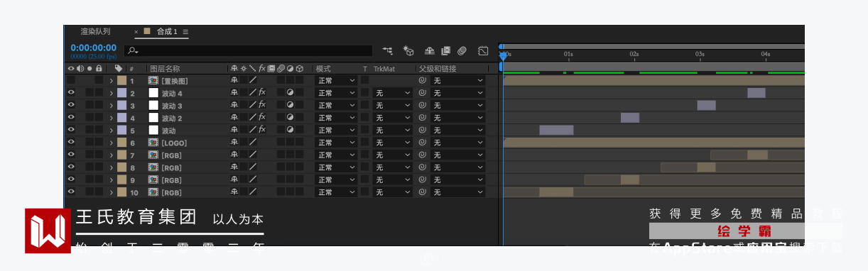
Task: Toggle visibility of 波动 2 layer
Action: coord(71,118)
